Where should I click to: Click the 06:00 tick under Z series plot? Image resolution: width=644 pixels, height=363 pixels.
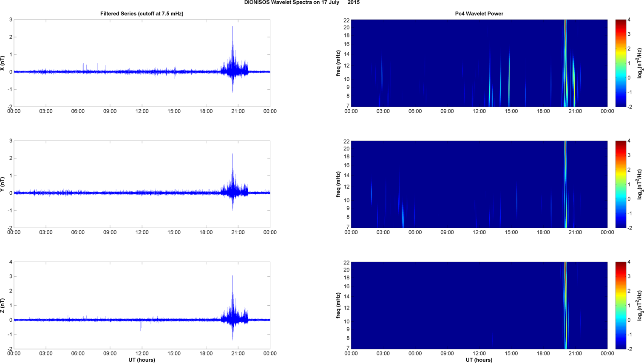point(78,354)
